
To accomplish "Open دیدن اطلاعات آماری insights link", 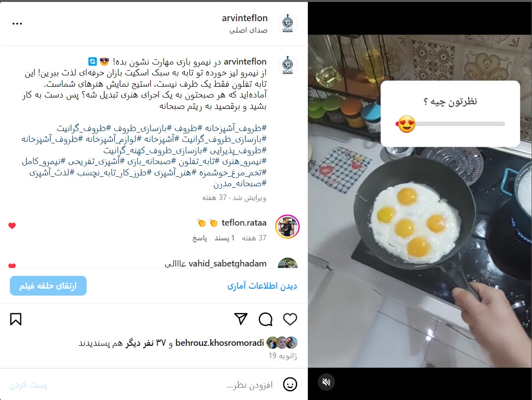I will 262,286.
